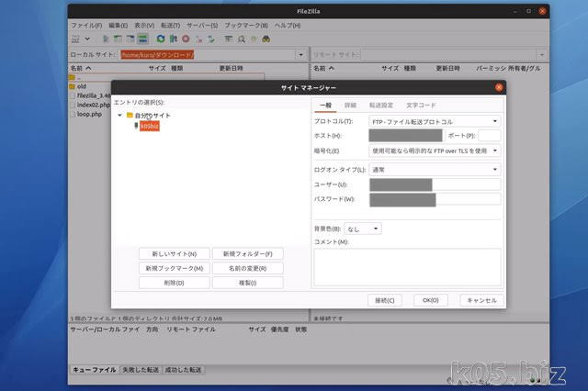Click the green refresh file lists icon

click(161, 39)
